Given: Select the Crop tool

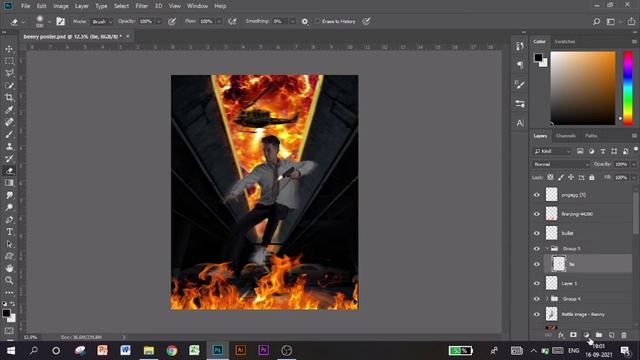Looking at the screenshot, I should coord(9,98).
